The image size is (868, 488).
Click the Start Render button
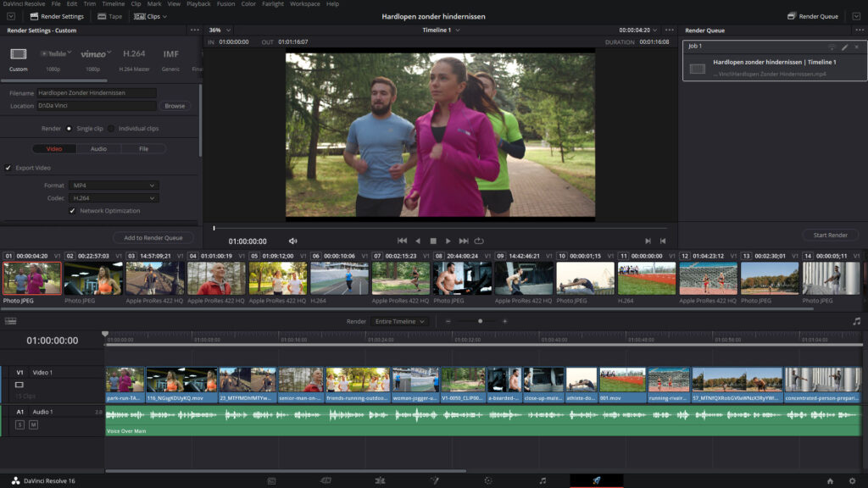click(x=831, y=236)
